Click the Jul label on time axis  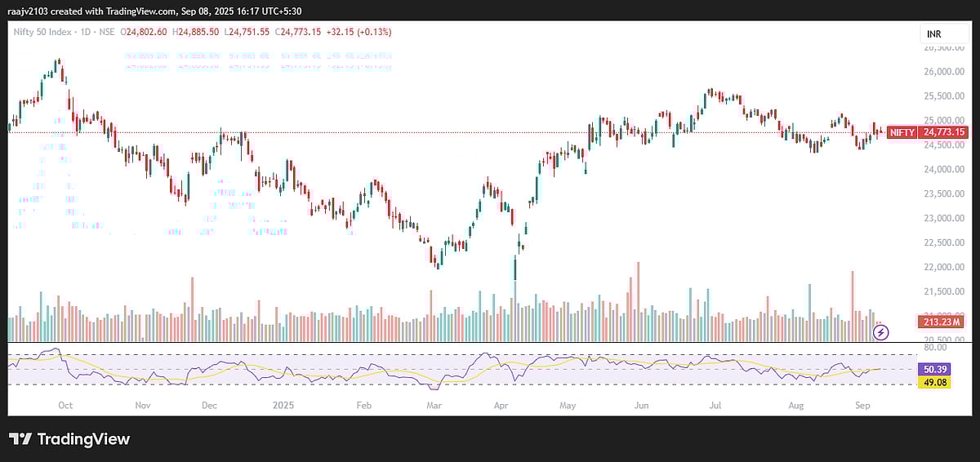716,405
